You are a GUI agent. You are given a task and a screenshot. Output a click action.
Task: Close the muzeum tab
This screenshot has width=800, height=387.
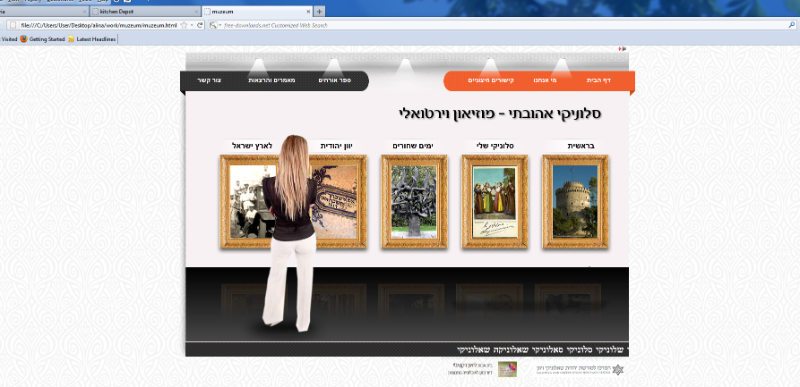pos(308,11)
